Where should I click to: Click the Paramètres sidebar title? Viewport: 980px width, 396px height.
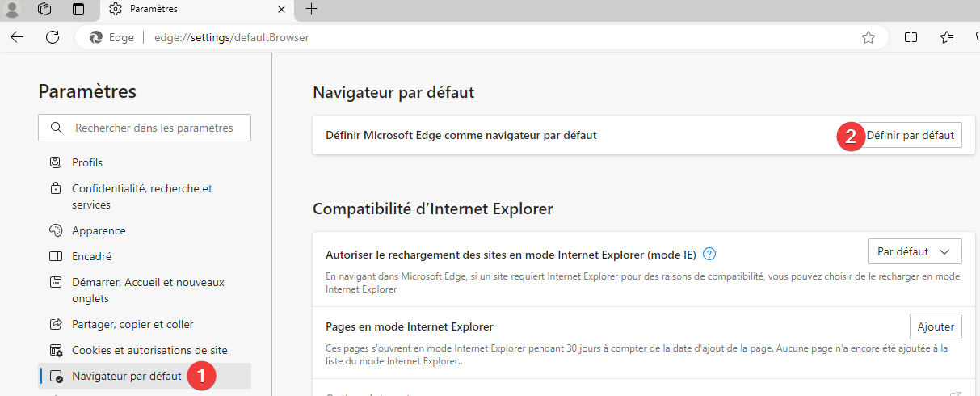click(87, 91)
